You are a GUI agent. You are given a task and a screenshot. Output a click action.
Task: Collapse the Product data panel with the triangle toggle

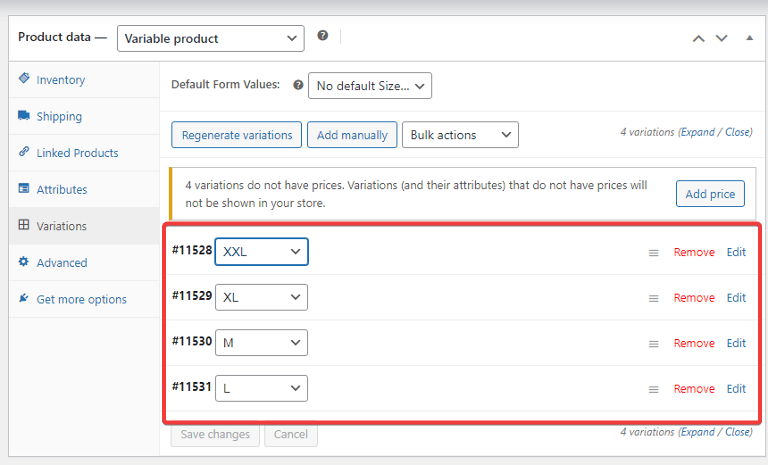tap(749, 38)
